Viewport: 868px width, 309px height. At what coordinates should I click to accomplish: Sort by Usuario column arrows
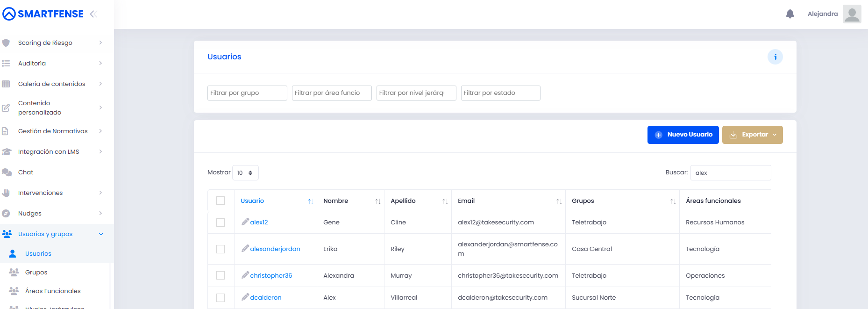[310, 201]
